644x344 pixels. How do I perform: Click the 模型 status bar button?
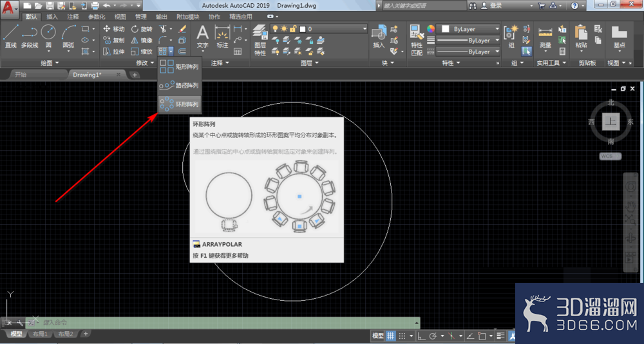point(378,336)
